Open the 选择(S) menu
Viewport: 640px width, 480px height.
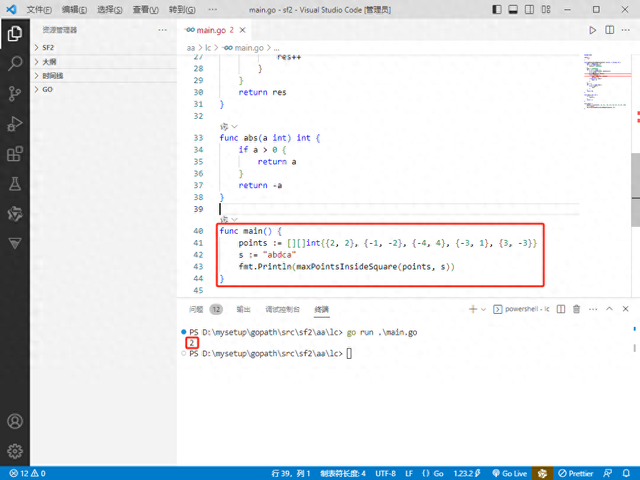109,10
